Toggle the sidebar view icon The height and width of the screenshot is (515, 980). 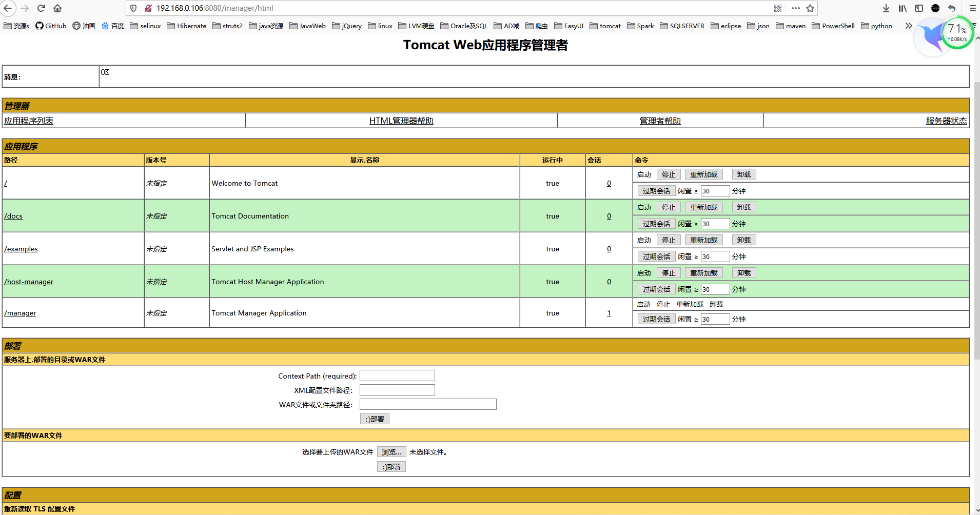[919, 8]
